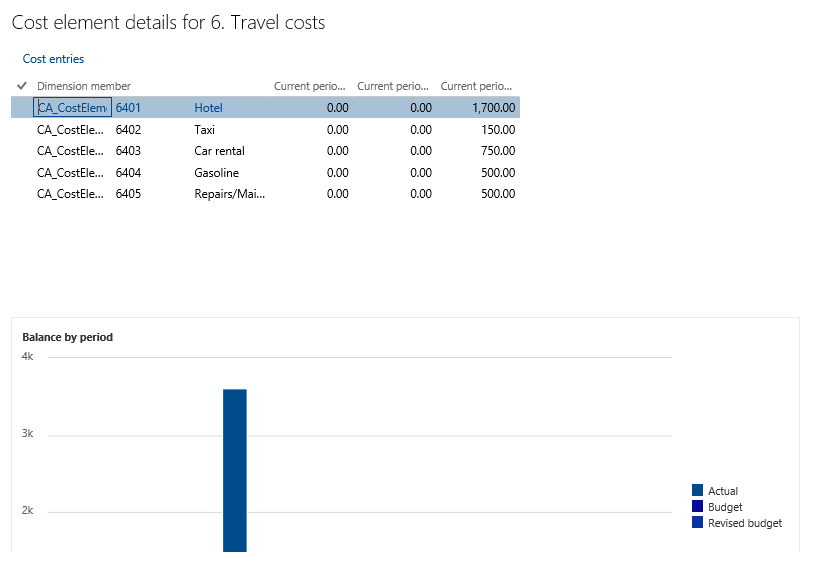
Task: Toggle the select-all checkmark in grid header
Action: pos(22,86)
